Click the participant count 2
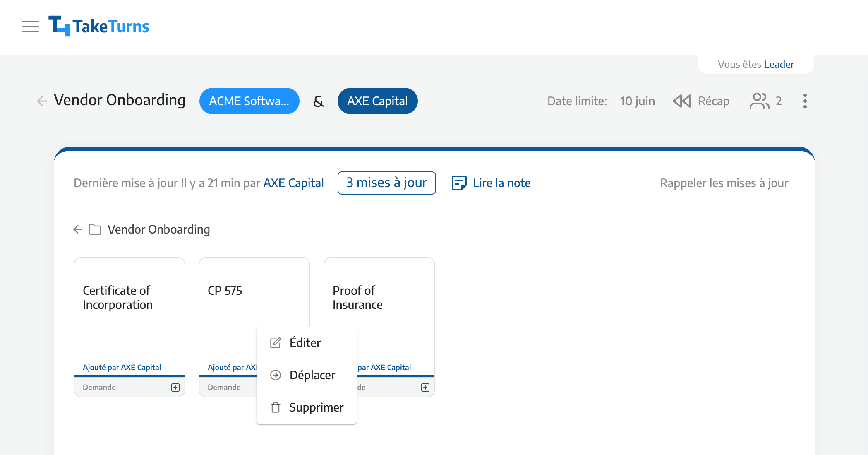 [x=779, y=101]
